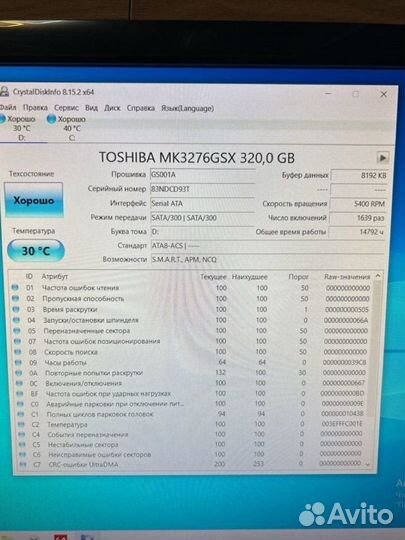
Task: Click the 30 °C temperature button
Action: [36, 251]
